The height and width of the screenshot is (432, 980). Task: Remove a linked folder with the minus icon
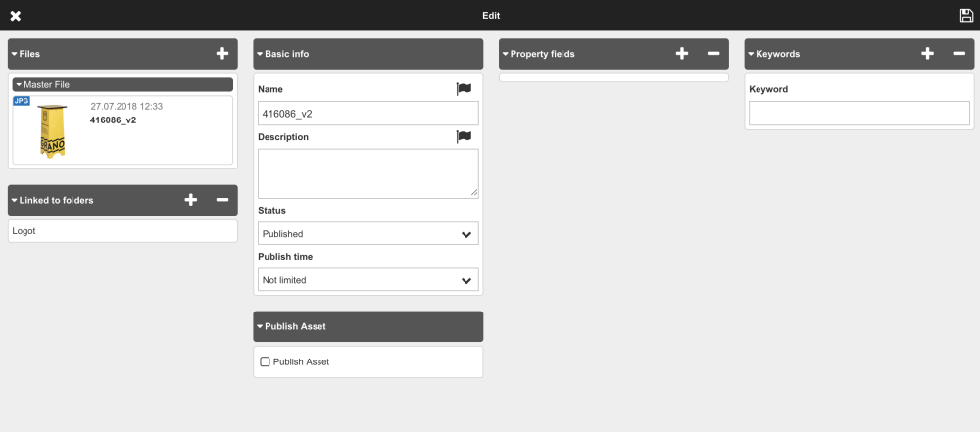pyautogui.click(x=221, y=200)
